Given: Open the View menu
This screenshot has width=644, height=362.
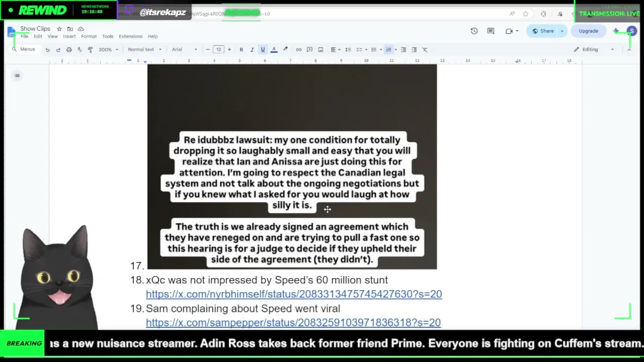Looking at the screenshot, I should click(x=52, y=36).
